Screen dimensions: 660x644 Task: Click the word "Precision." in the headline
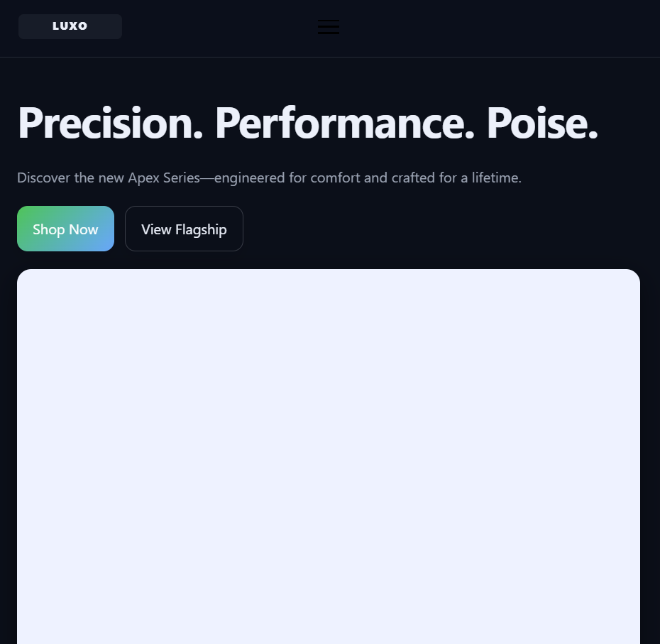(x=111, y=123)
